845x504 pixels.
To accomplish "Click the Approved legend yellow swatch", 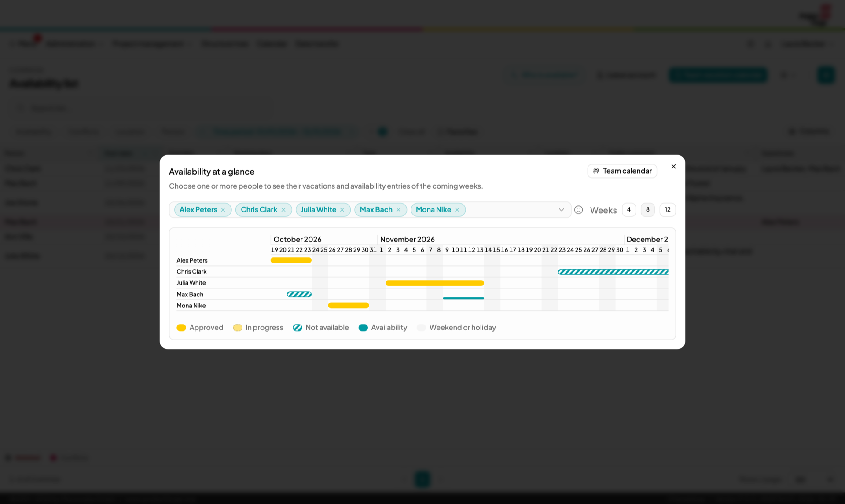I will click(181, 328).
